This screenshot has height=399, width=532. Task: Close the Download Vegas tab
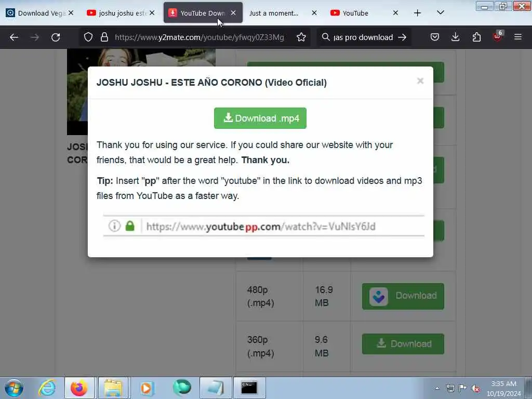tap(71, 13)
